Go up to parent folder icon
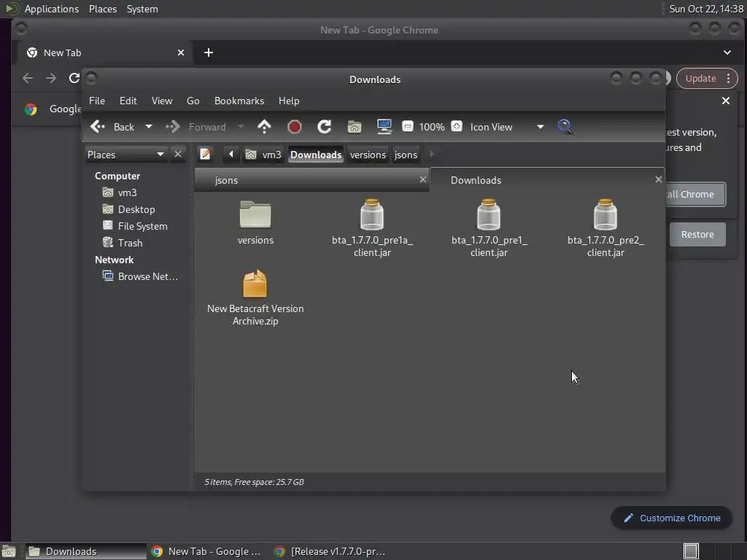Screen dimensions: 747x560 [264, 127]
